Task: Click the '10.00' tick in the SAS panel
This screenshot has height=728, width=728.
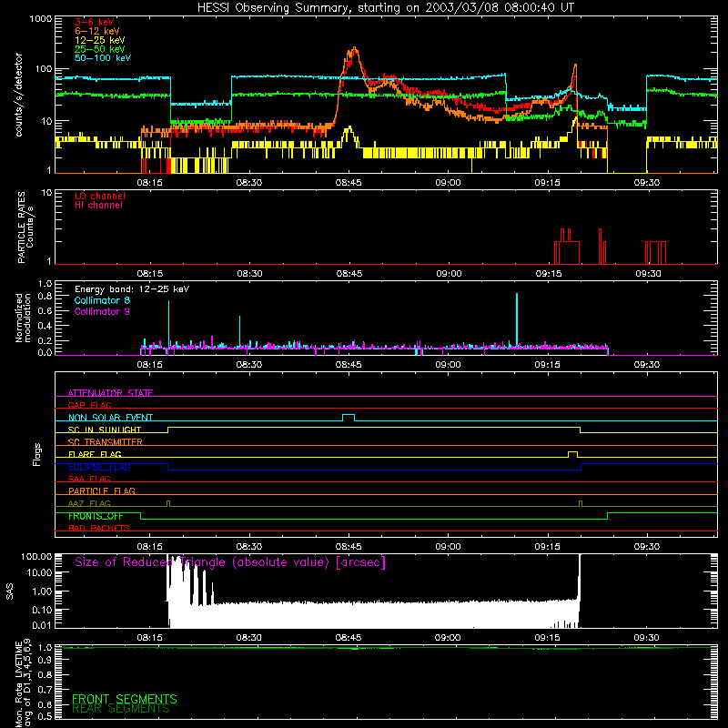Action: (x=39, y=573)
